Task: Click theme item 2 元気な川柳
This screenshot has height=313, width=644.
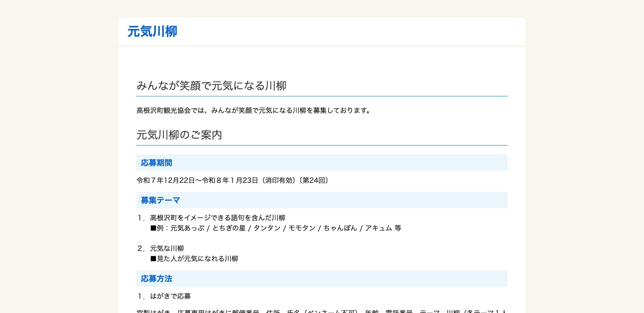Action: point(167,248)
